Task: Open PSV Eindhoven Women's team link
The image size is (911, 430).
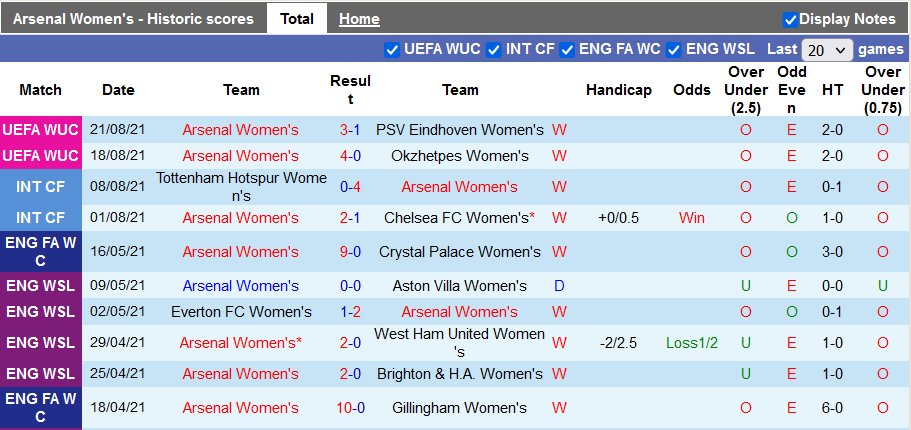Action: [x=460, y=130]
